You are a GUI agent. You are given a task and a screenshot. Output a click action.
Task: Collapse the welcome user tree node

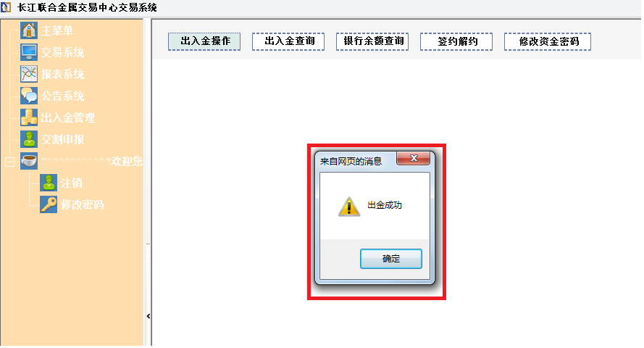pyautogui.click(x=9, y=162)
